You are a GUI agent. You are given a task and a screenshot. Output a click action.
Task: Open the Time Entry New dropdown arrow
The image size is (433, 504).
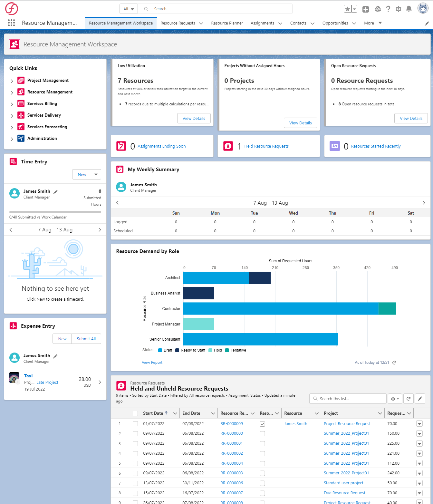coord(96,174)
